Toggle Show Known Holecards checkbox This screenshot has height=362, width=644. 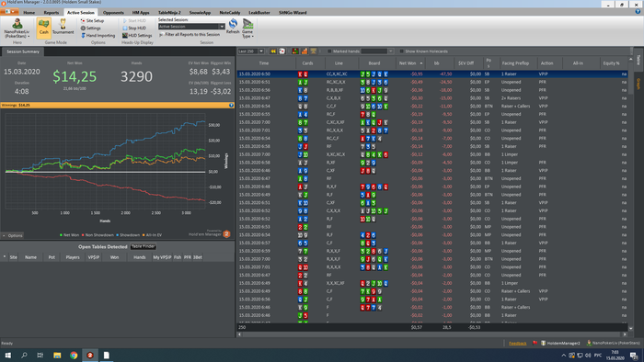coord(402,51)
